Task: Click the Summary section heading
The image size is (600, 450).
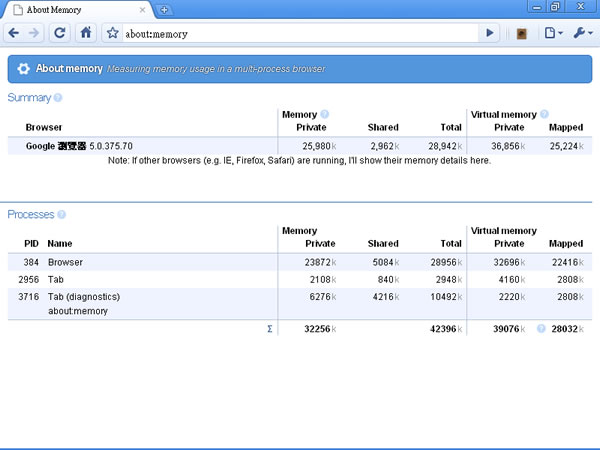Action: pos(29,98)
